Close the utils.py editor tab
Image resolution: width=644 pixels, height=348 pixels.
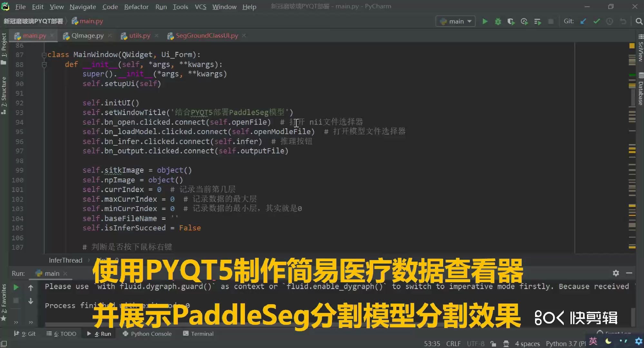click(x=156, y=35)
